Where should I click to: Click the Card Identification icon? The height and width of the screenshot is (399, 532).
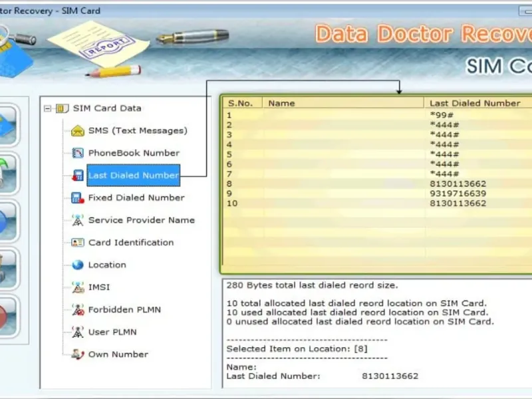click(x=78, y=243)
